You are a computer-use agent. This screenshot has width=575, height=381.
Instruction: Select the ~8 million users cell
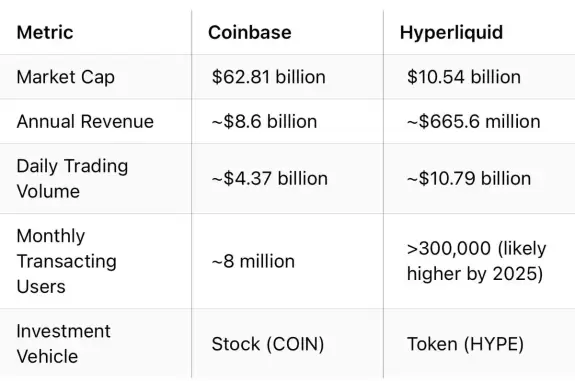click(x=253, y=261)
